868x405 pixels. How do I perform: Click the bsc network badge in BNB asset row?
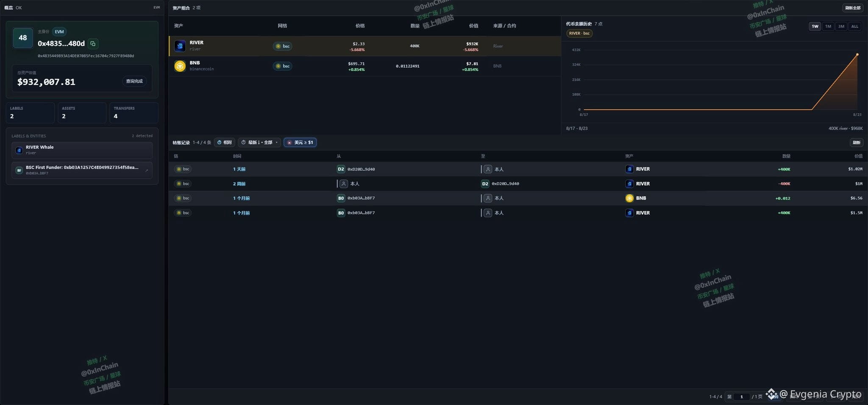[x=283, y=66]
